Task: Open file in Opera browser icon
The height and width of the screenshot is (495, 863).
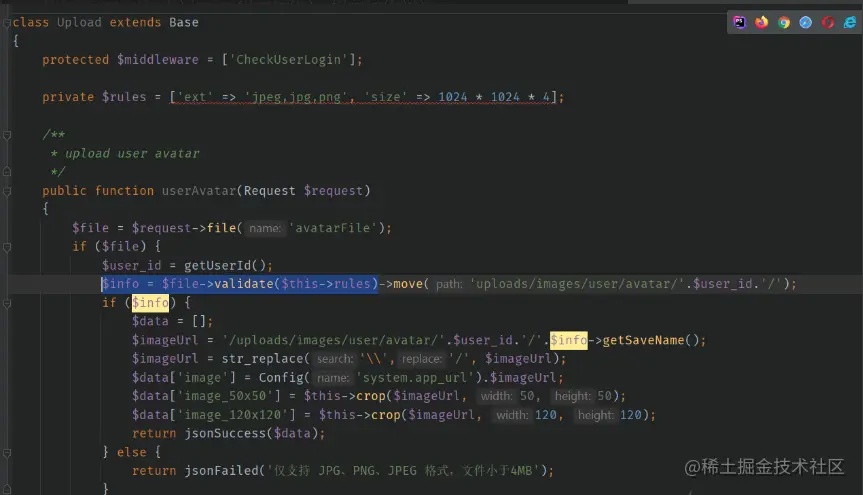Action: pyautogui.click(x=828, y=22)
